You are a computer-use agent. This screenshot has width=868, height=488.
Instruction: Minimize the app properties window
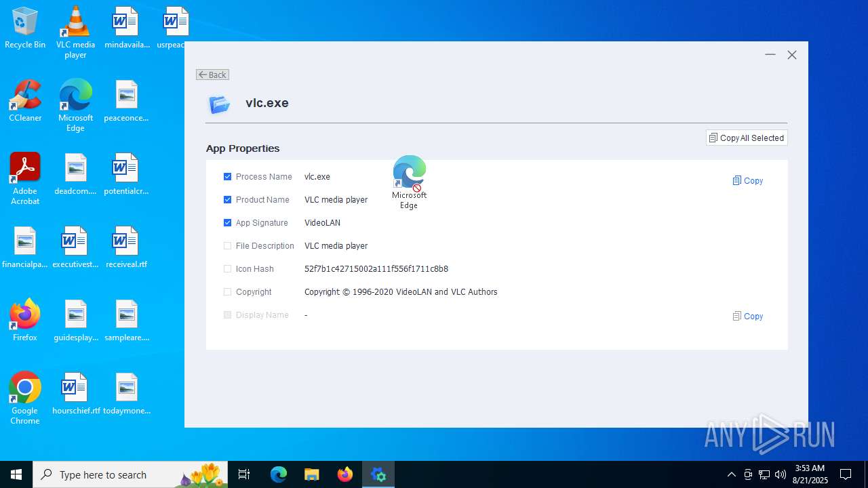[x=770, y=55]
